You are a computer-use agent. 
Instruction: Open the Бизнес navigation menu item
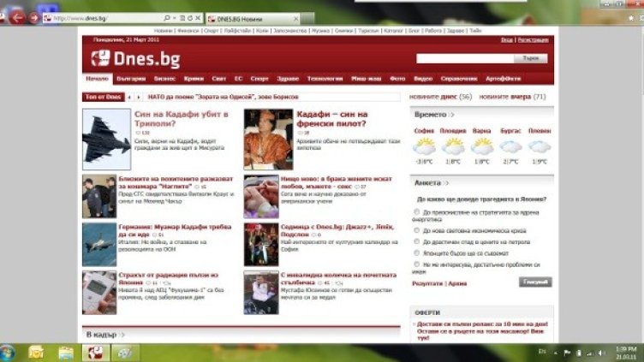tap(164, 78)
